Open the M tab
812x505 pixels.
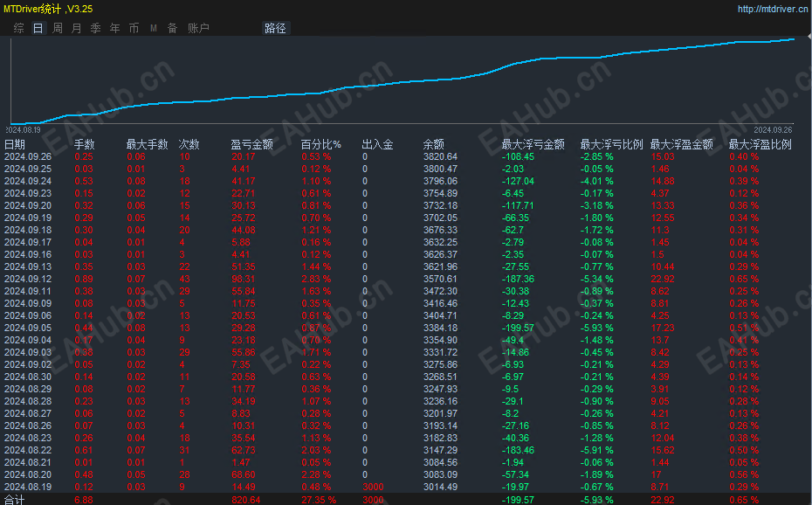click(154, 28)
